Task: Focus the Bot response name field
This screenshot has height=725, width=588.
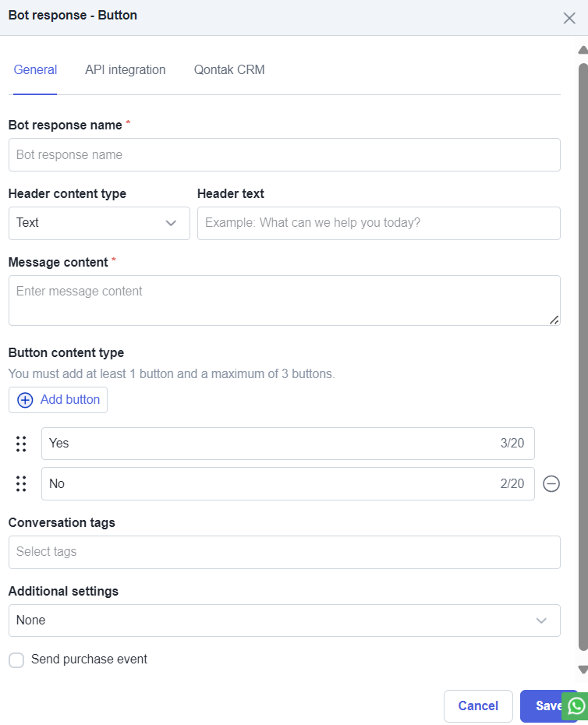Action: 284,155
